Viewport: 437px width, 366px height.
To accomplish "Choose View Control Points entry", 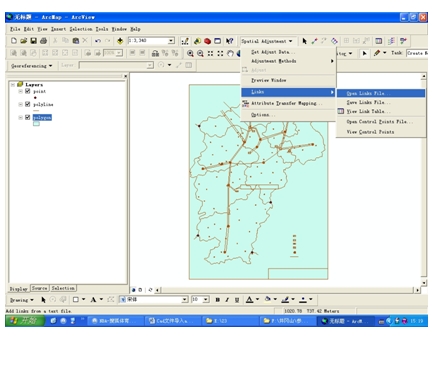I will 381,132.
